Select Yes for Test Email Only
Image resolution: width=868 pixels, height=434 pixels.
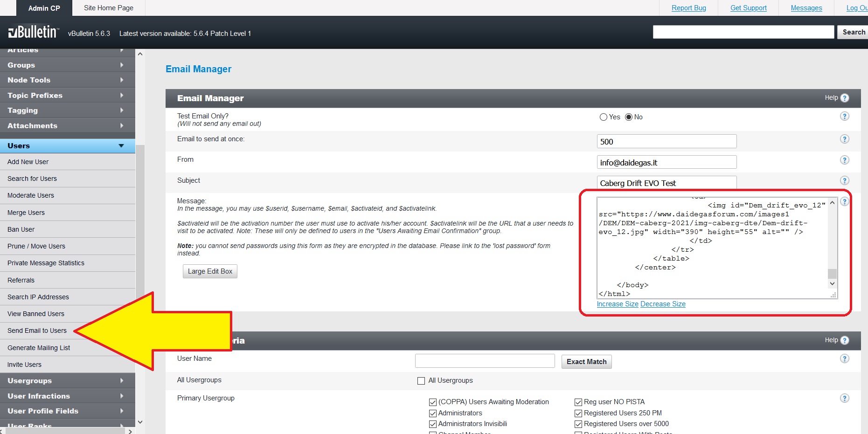(x=603, y=117)
